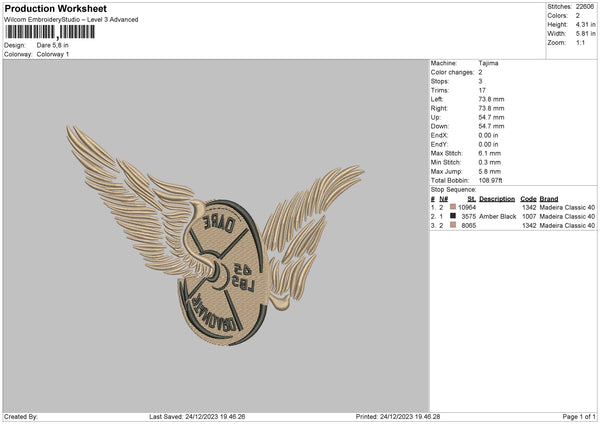Click 'Madeira Classic 40' in stop row 2
Image resolution: width=600 pixels, height=424 pixels.
point(567,217)
